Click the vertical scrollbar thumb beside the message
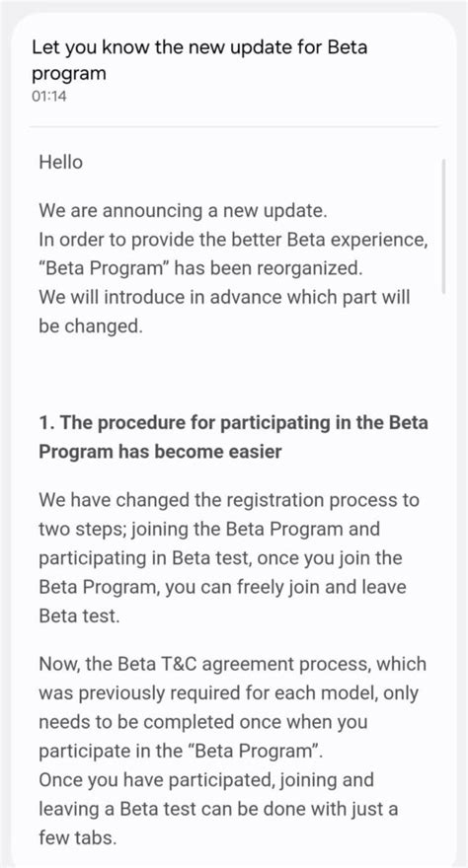This screenshot has height=868, width=468. click(x=443, y=226)
